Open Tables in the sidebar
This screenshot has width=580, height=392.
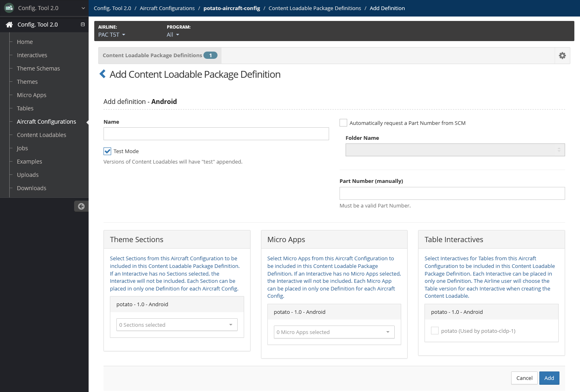[25, 108]
